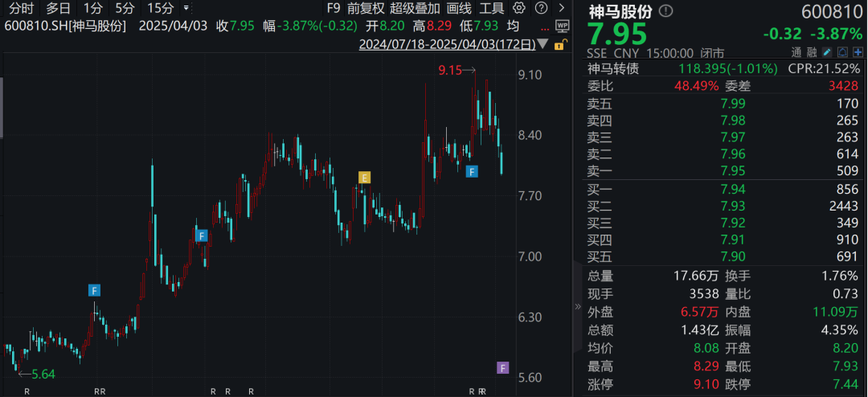
Task: Collapse the quote panel with double-chevron
Action: pos(578,306)
